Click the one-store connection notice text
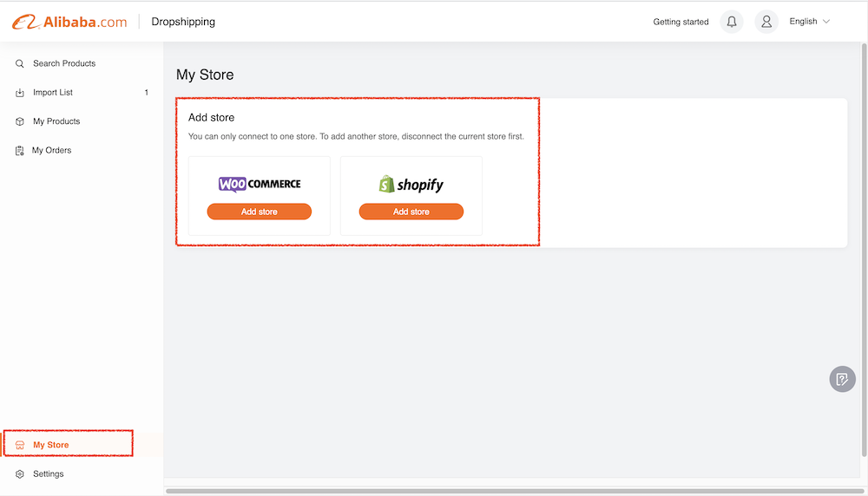This screenshot has height=496, width=868. [x=356, y=137]
